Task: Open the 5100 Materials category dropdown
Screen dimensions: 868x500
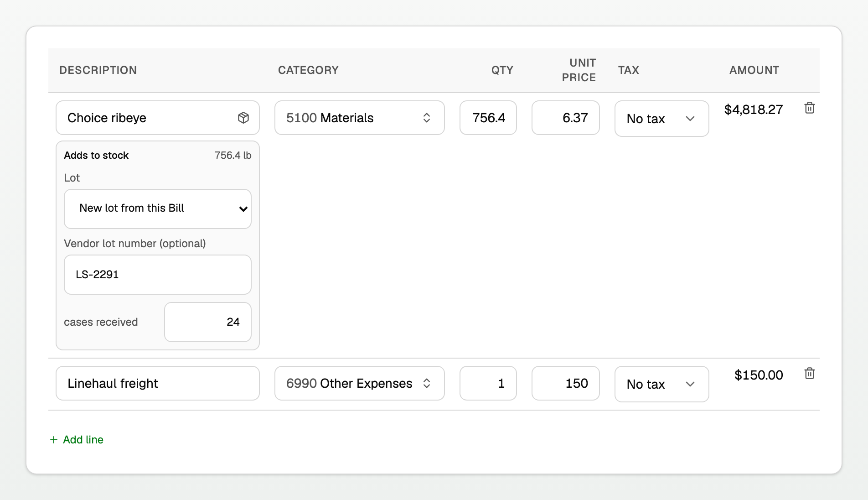Action: coord(360,118)
